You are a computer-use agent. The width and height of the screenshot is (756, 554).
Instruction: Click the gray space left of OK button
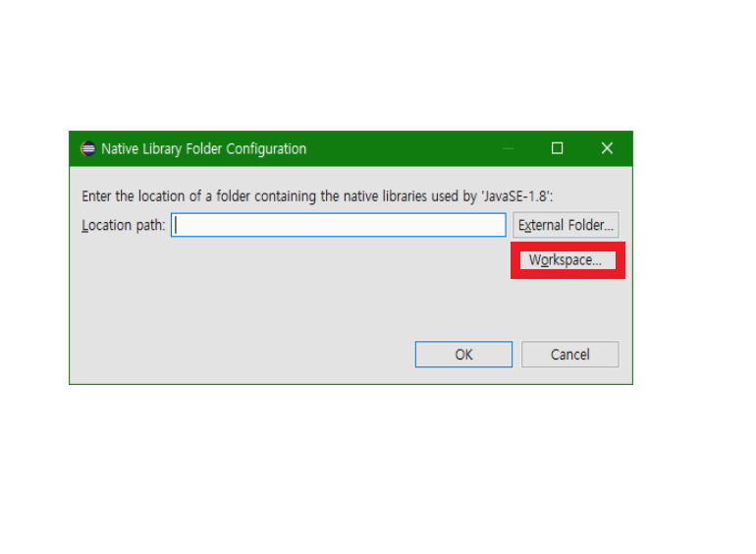242,355
